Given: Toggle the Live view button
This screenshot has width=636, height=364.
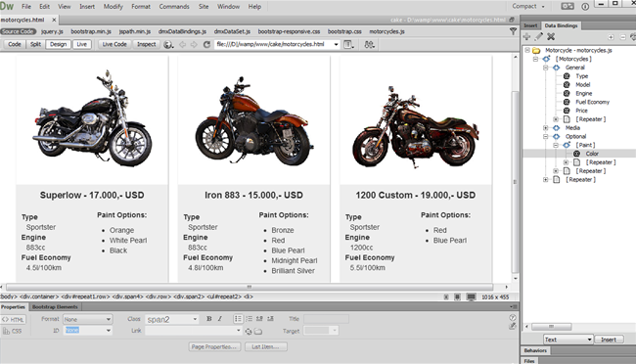Looking at the screenshot, I should (82, 44).
